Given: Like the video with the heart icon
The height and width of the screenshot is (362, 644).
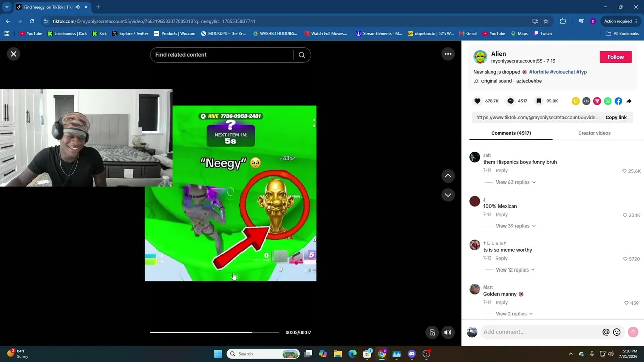Looking at the screenshot, I should pyautogui.click(x=477, y=101).
